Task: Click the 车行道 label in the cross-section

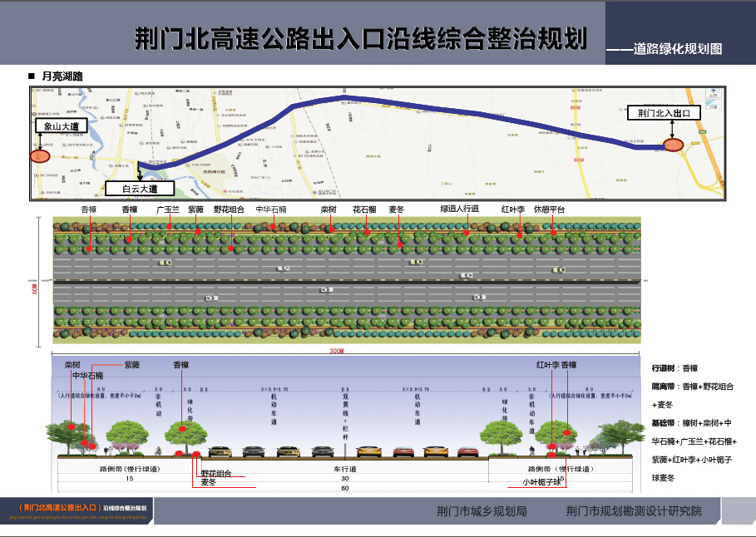Action: [x=345, y=469]
